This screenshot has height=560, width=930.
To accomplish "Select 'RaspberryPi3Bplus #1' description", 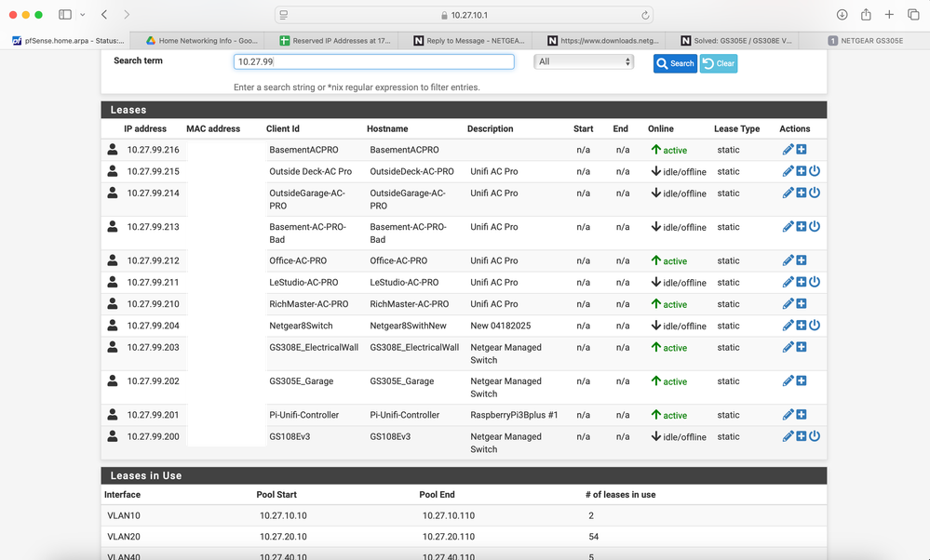I will coord(514,415).
